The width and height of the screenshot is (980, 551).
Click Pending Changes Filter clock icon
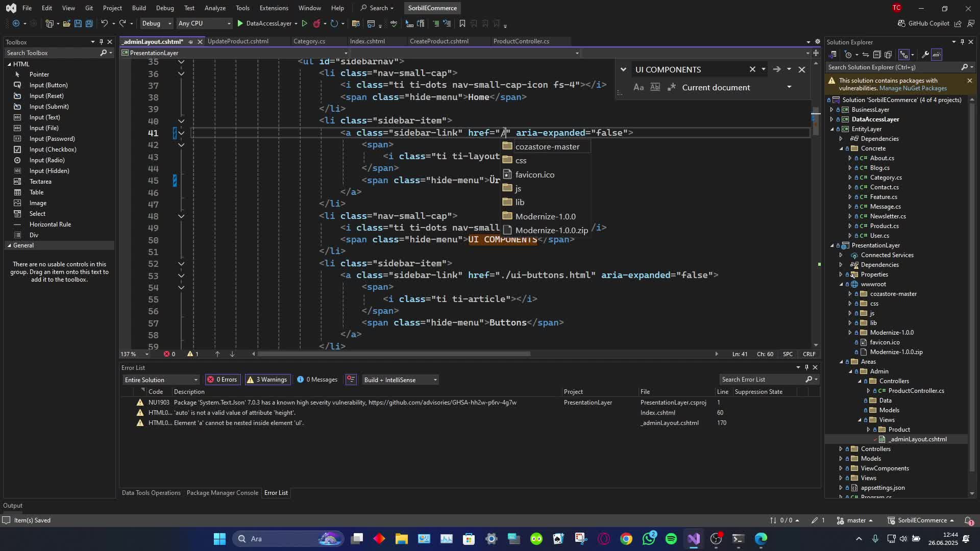pyautogui.click(x=848, y=55)
